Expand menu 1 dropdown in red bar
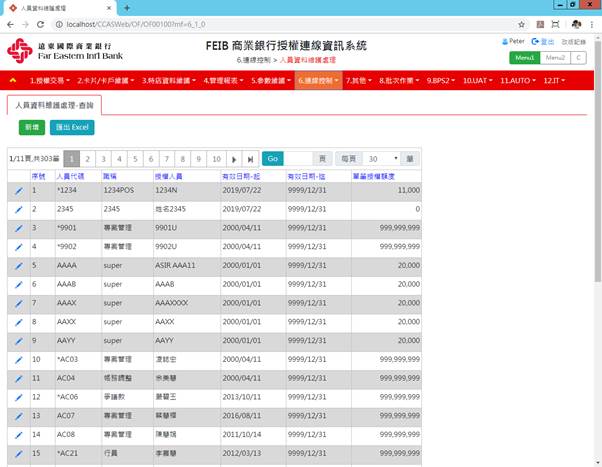Image resolution: width=602 pixels, height=467 pixels. [50, 81]
